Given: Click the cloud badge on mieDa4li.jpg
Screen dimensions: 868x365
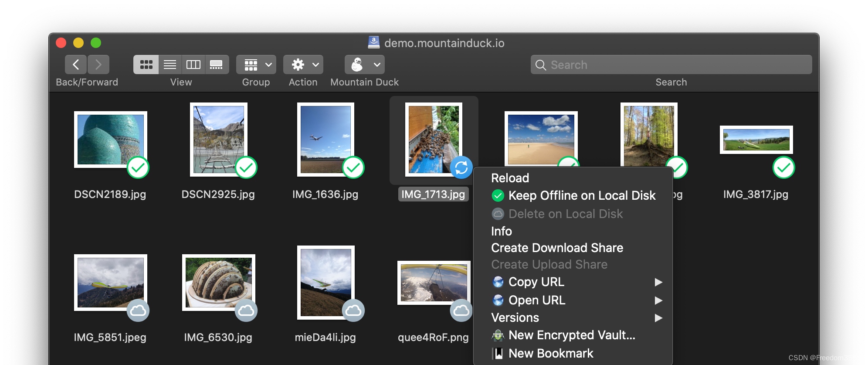Looking at the screenshot, I should 353,310.
